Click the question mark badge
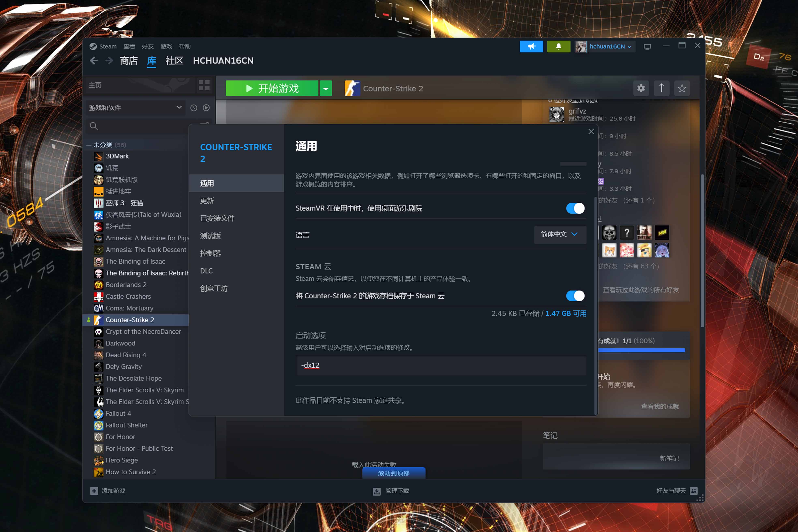This screenshot has height=532, width=798. coord(627,233)
